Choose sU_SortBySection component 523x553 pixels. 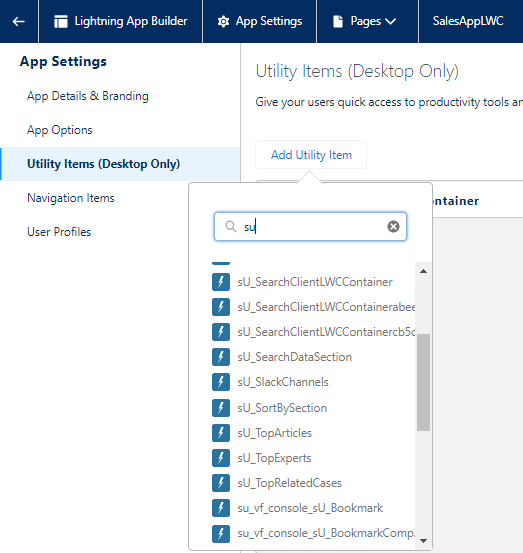282,408
